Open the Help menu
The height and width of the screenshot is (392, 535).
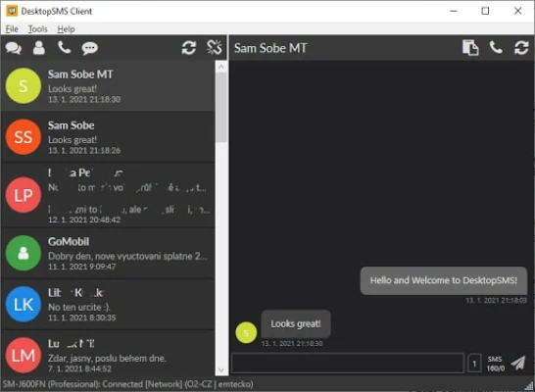click(x=66, y=29)
